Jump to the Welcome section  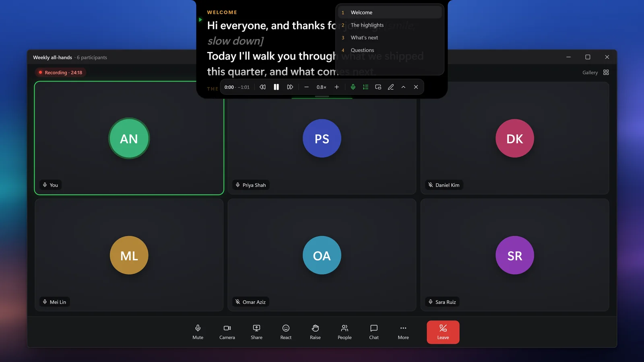tap(390, 12)
